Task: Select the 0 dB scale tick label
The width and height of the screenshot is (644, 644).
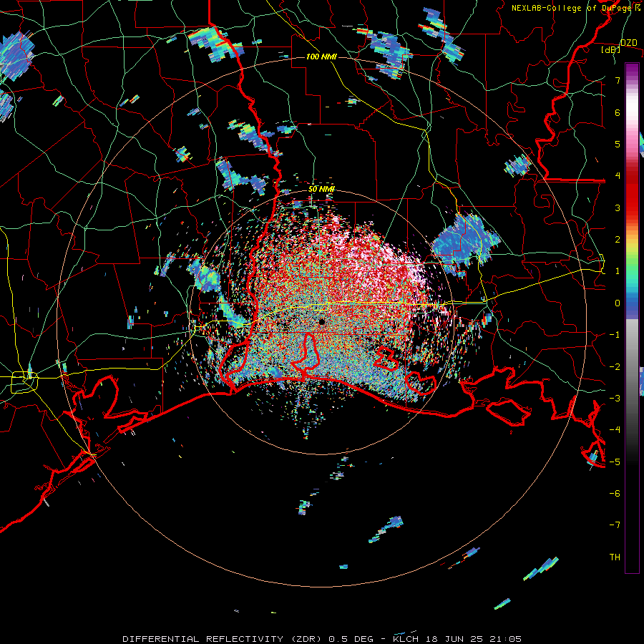Action: [x=618, y=303]
